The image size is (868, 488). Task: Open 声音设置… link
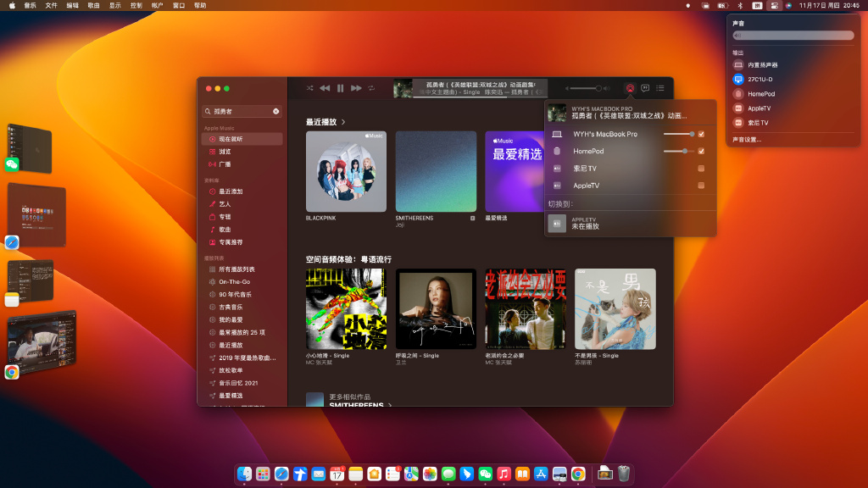click(x=747, y=140)
